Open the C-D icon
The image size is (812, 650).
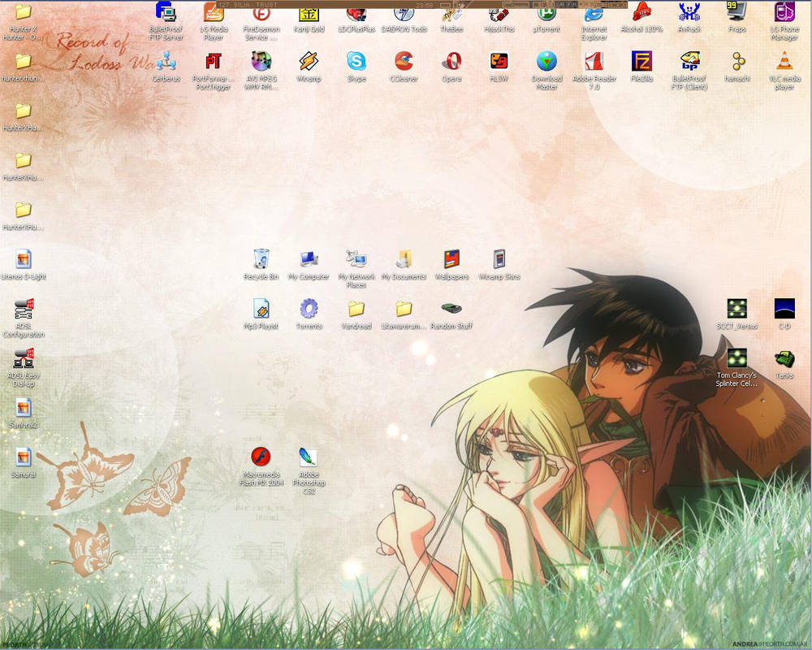pyautogui.click(x=784, y=309)
